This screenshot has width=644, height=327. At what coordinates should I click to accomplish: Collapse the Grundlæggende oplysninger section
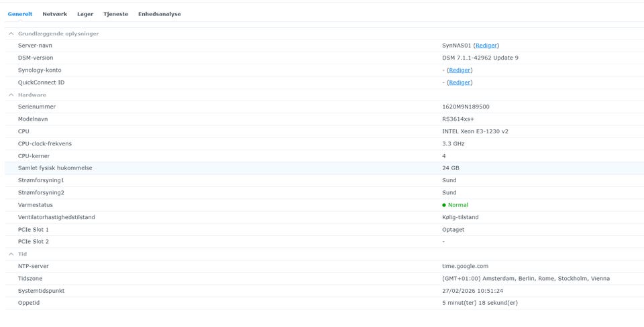(x=11, y=34)
